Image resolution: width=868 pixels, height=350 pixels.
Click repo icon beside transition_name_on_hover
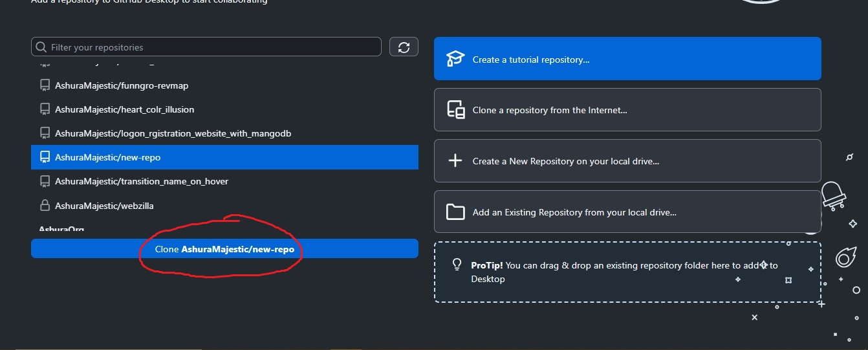coord(45,181)
